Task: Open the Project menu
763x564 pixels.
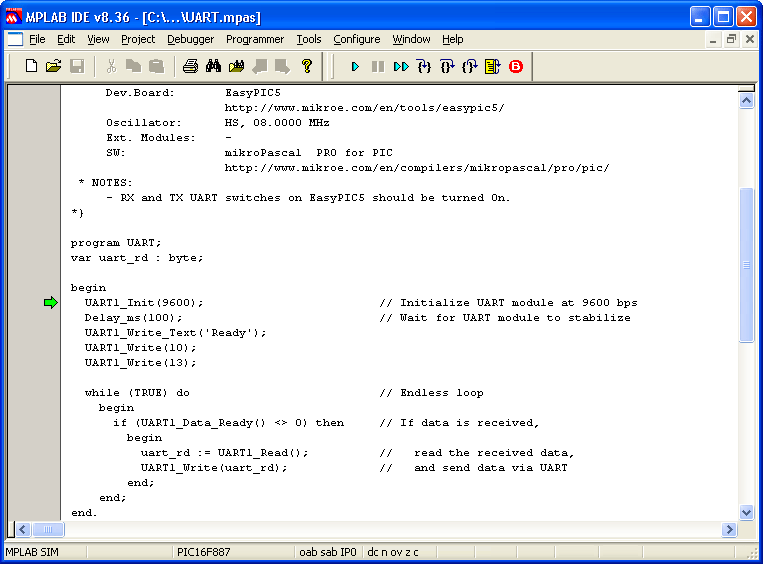Action: pos(138,39)
